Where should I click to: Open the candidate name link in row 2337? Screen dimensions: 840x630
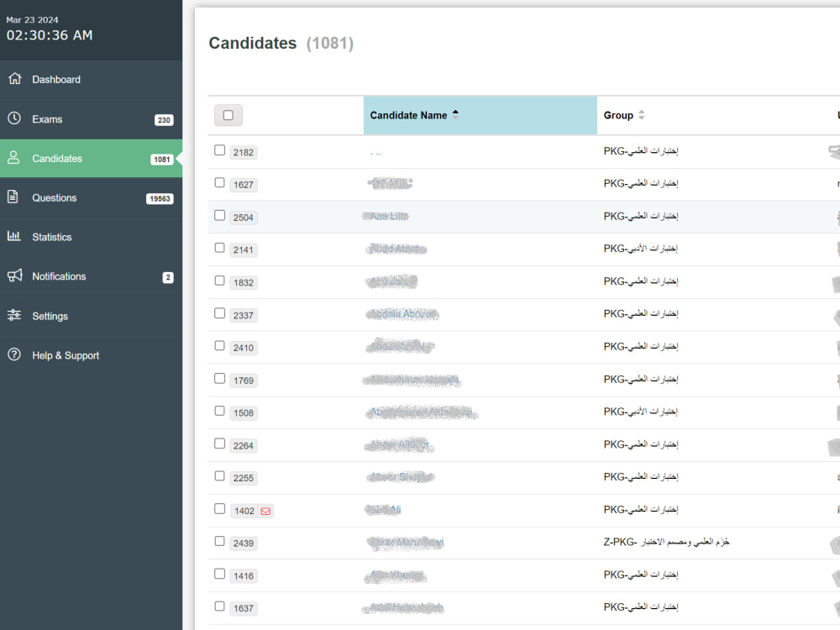[x=402, y=314]
